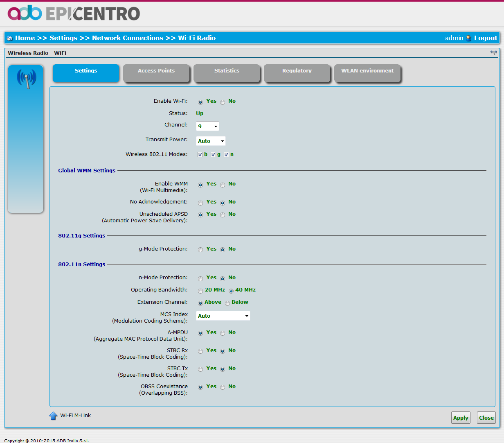
Task: Select No for Enable Wi-Fi
Action: click(x=223, y=102)
